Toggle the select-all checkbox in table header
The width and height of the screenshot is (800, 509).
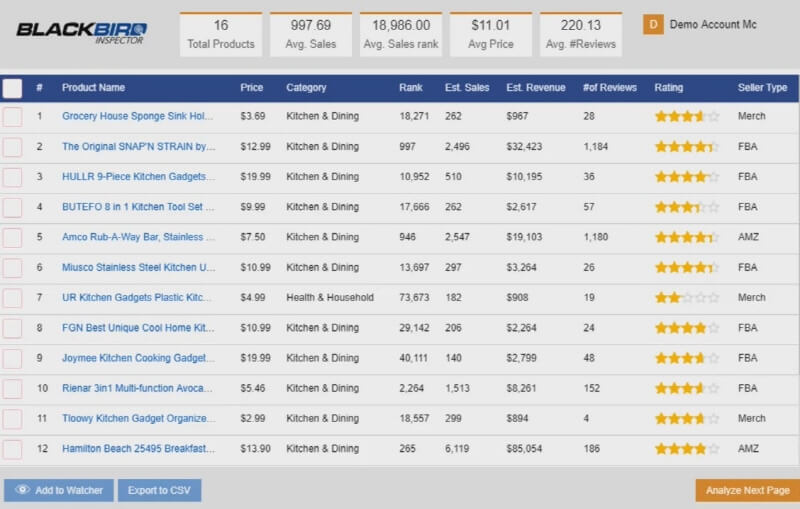(x=12, y=88)
